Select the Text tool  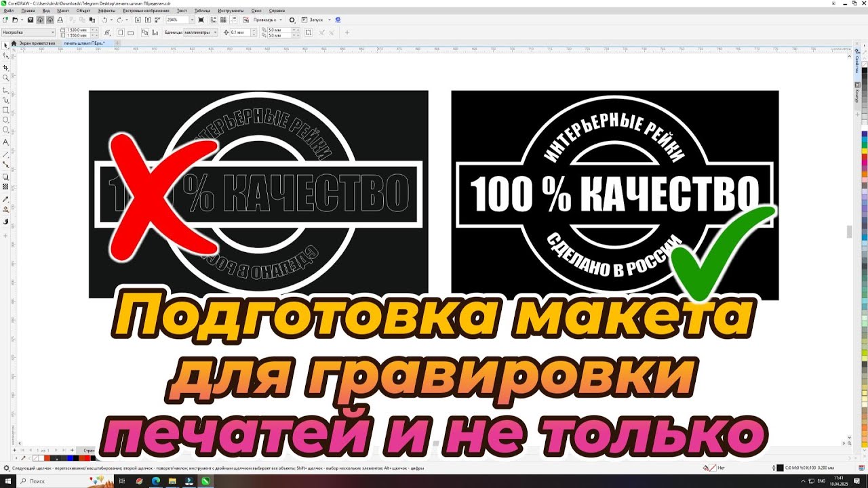click(5, 142)
